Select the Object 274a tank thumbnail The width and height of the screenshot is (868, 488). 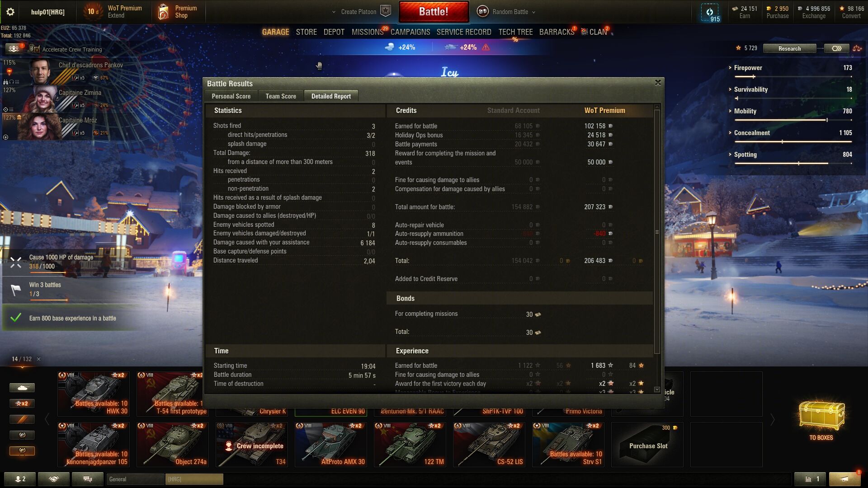tap(173, 444)
